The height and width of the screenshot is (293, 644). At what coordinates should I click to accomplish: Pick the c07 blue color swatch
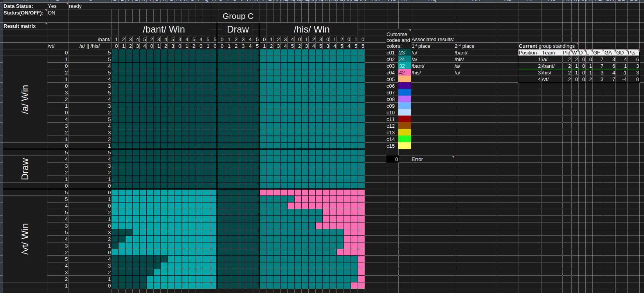[x=405, y=93]
